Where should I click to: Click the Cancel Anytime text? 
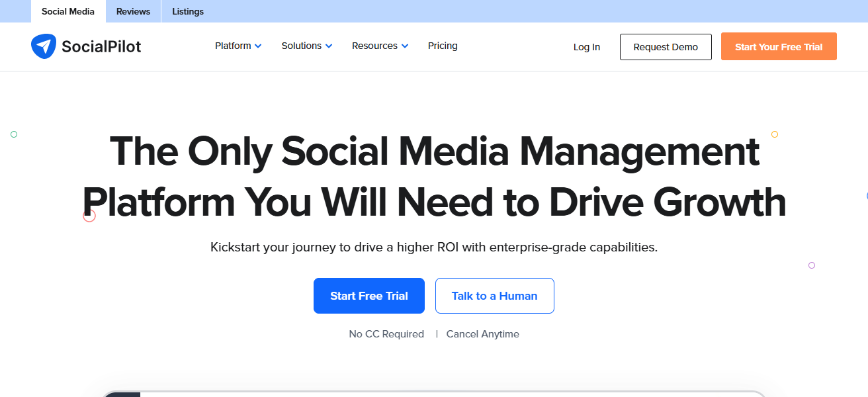coord(482,333)
